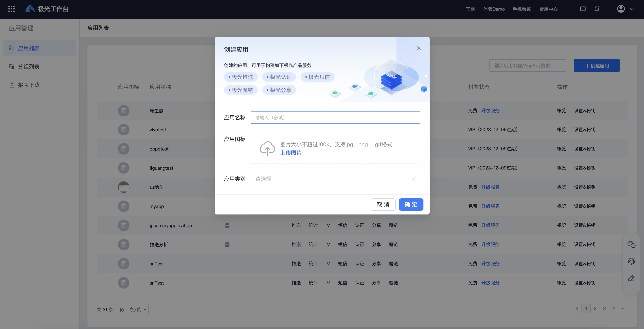Open the 10 条/页 page size dropdown
Screen dimensions: 644x329
point(132,309)
